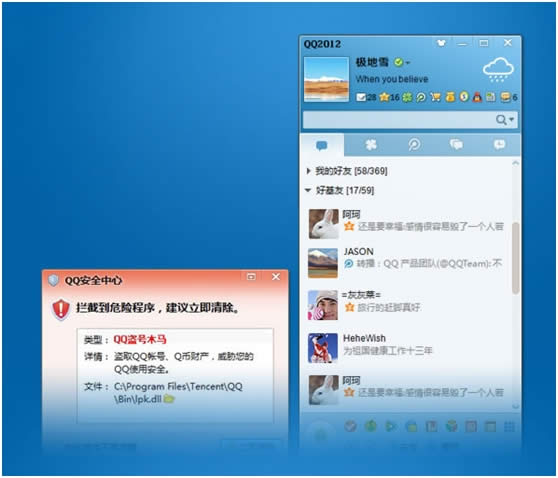Click the search contacts input field
Image resolution: width=558 pixels, height=478 pixels.
(x=399, y=120)
